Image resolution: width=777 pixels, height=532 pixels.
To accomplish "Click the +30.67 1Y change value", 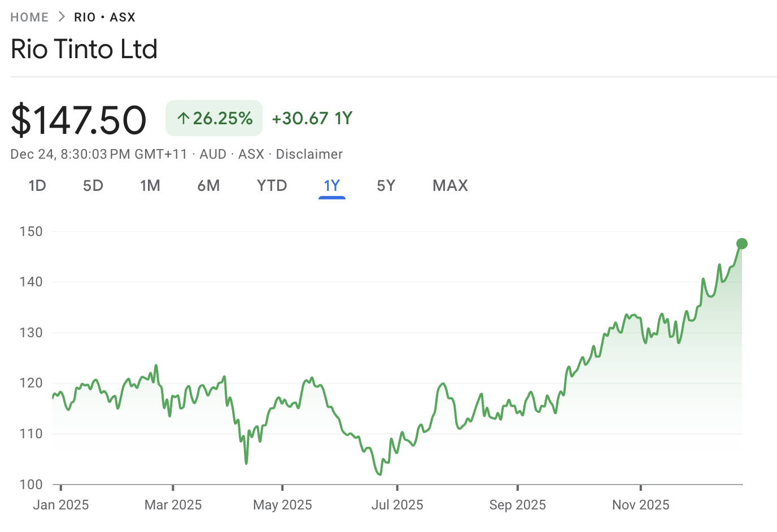I will point(312,118).
